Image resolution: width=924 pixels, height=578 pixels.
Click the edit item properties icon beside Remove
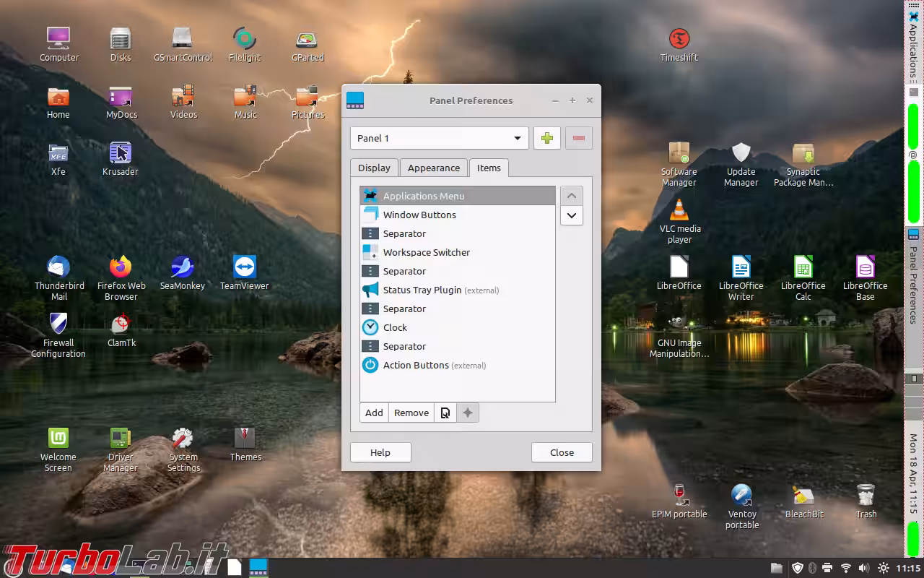pyautogui.click(x=445, y=413)
